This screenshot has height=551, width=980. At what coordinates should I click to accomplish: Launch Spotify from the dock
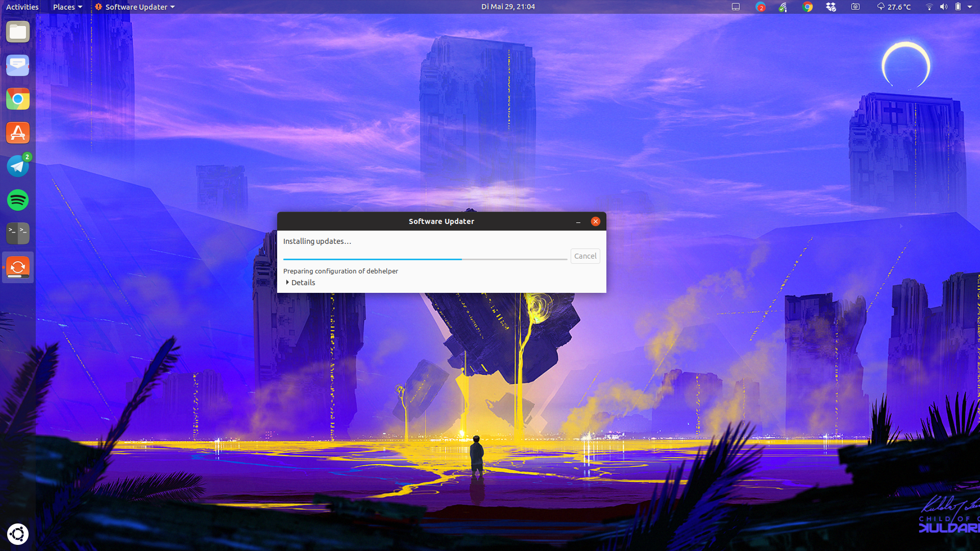pyautogui.click(x=18, y=200)
